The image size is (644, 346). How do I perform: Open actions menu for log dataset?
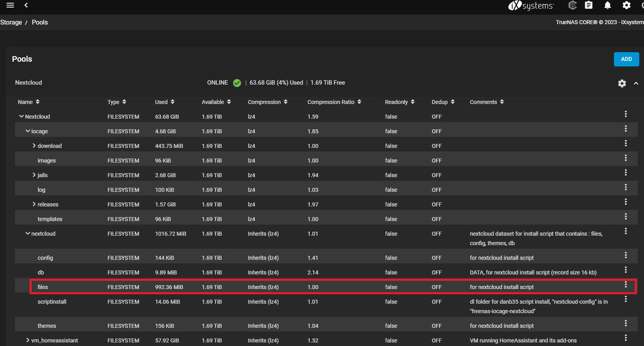(626, 187)
